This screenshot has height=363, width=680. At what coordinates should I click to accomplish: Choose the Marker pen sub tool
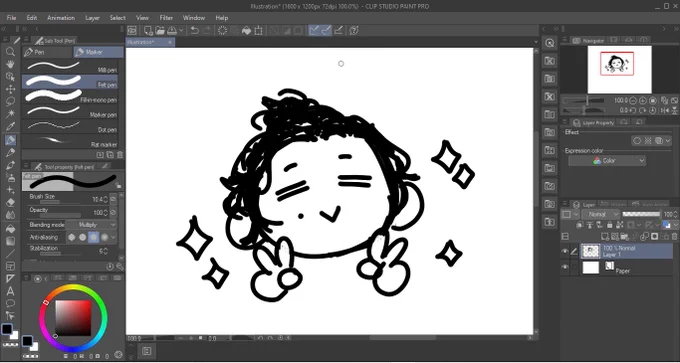click(70, 111)
